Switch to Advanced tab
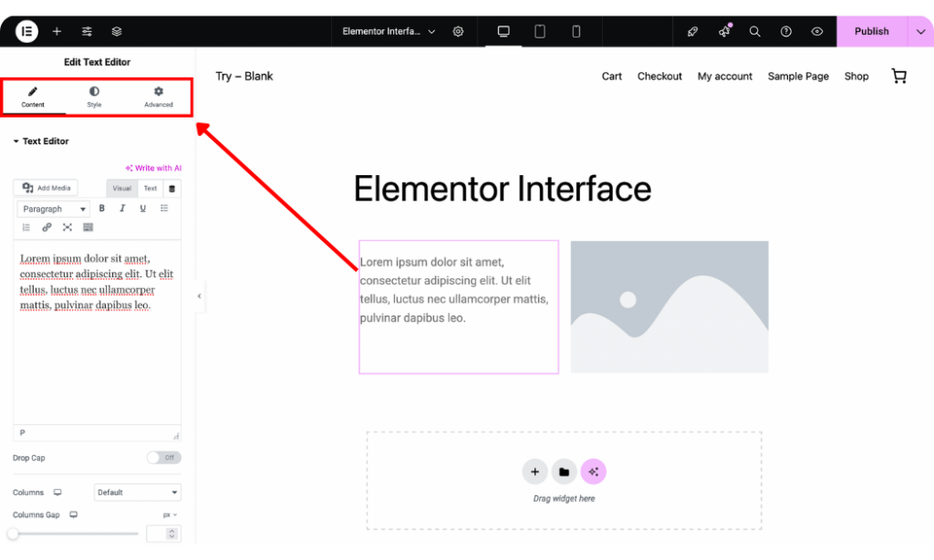 [159, 97]
